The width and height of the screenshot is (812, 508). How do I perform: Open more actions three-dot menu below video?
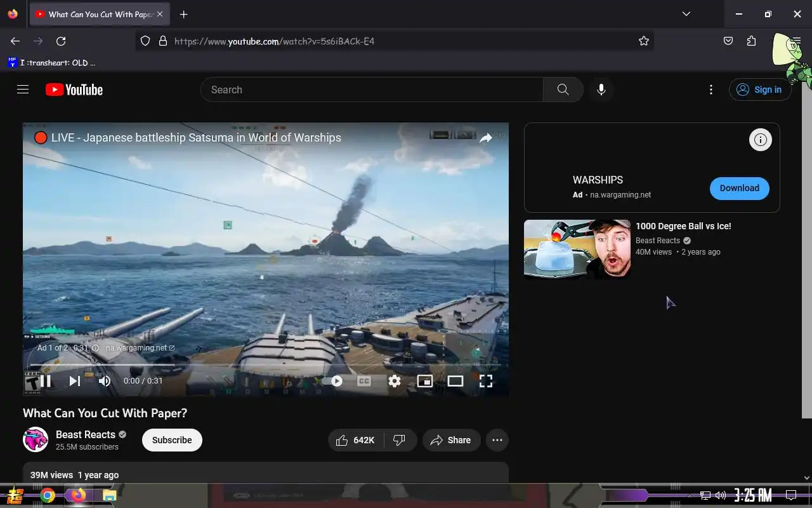(497, 440)
